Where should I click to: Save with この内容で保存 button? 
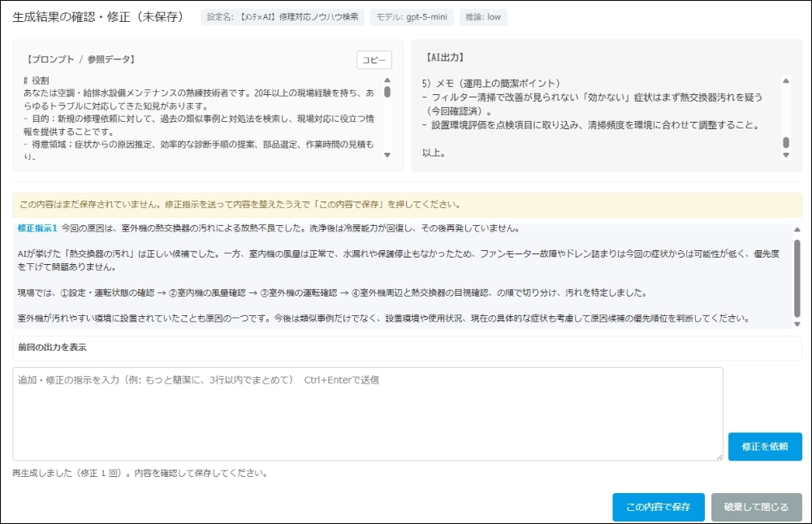pos(659,507)
